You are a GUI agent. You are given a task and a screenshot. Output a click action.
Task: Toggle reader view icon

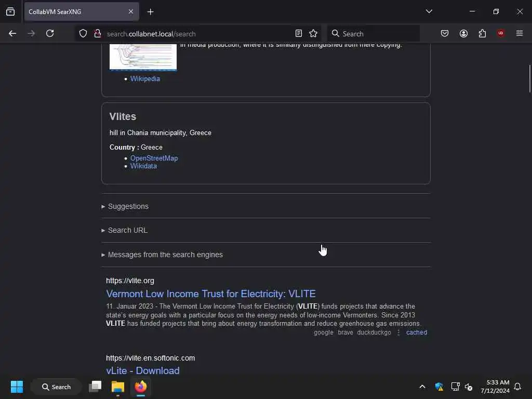coord(299,34)
